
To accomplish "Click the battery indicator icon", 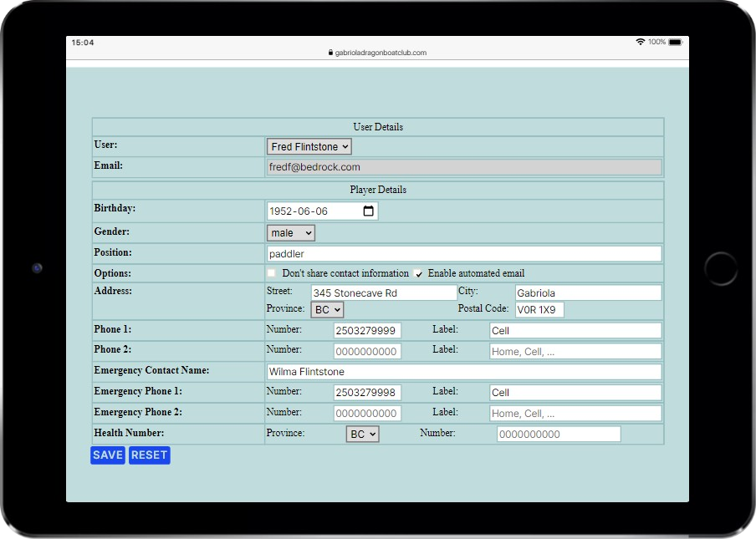I will pyautogui.click(x=676, y=43).
